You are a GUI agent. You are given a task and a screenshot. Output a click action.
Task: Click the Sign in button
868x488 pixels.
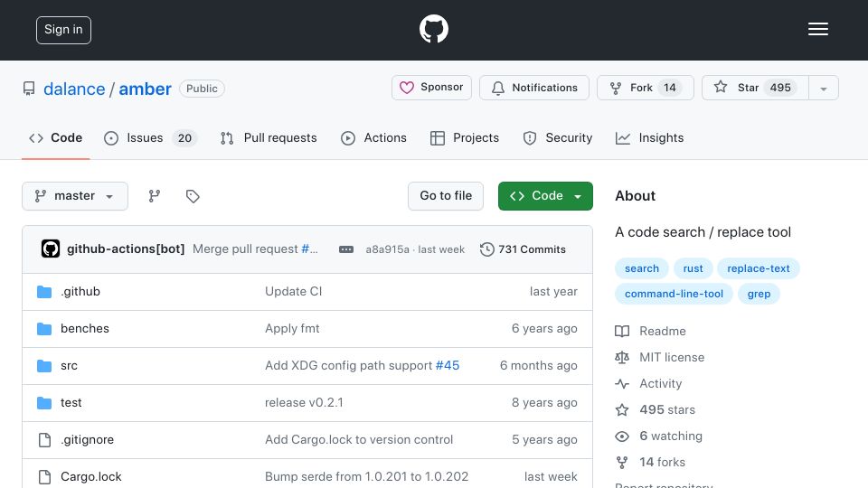click(63, 30)
